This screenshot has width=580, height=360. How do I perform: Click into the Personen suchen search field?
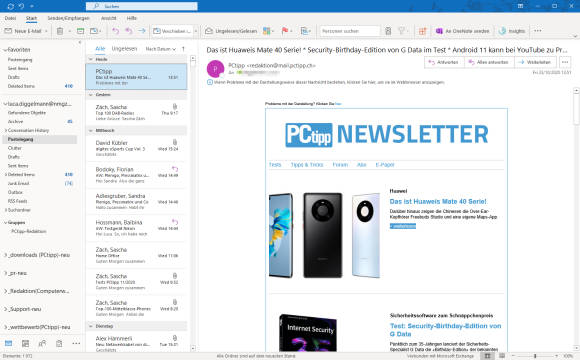pyautogui.click(x=350, y=31)
